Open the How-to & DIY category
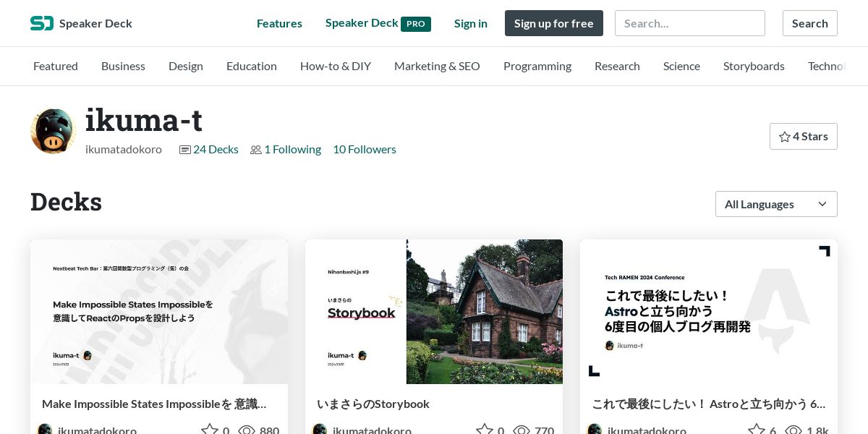 [336, 66]
